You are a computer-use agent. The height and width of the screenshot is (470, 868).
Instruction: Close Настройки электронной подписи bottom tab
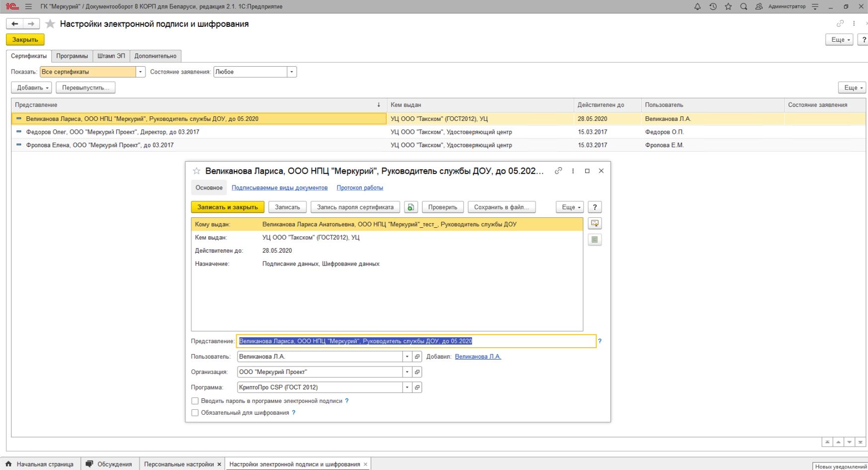pyautogui.click(x=366, y=464)
